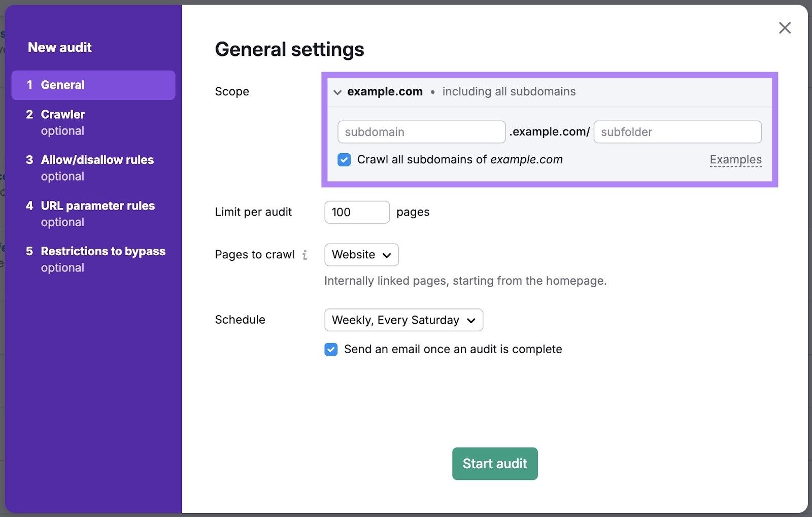Click the subfolder input field
This screenshot has height=517, width=812.
point(677,132)
